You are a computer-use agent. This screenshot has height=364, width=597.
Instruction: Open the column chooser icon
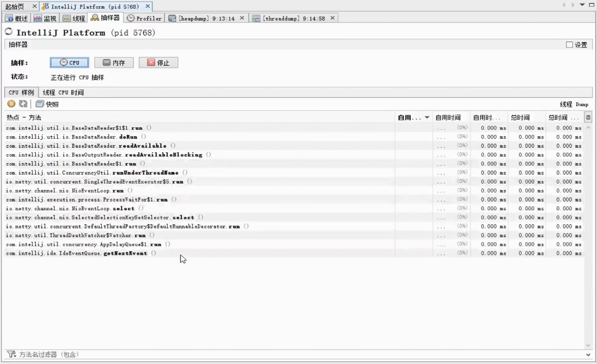(588, 118)
